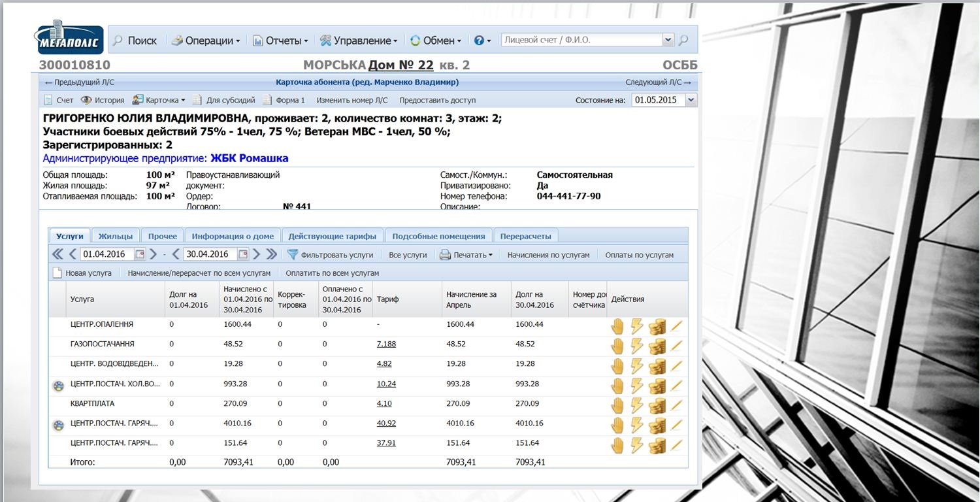The width and height of the screenshot is (980, 502).
Task: Expand the Операции dropdown menu
Action: [206, 41]
